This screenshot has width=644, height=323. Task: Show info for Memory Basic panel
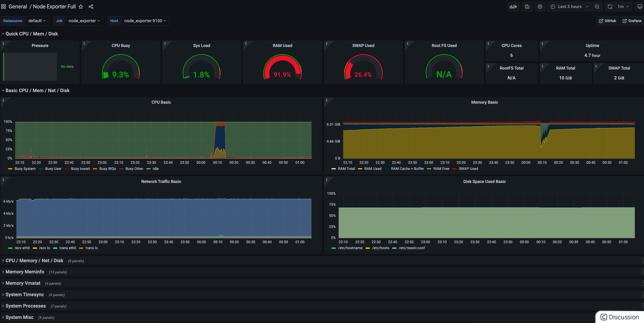326,100
